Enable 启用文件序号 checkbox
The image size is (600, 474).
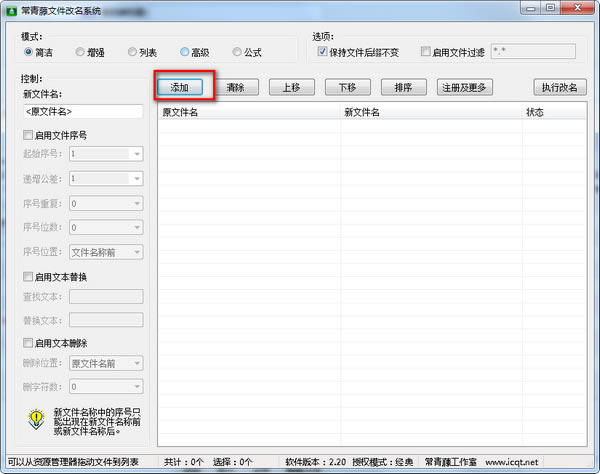[x=28, y=135]
